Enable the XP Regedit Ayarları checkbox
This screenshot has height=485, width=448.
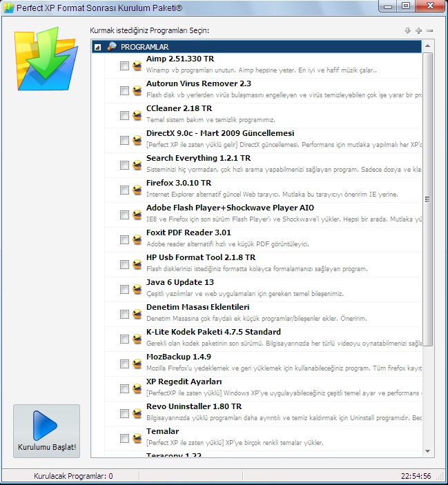click(x=124, y=388)
